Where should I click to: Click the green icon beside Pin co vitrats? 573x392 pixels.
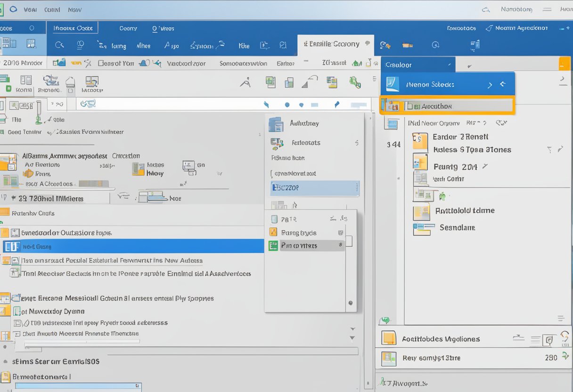point(273,245)
